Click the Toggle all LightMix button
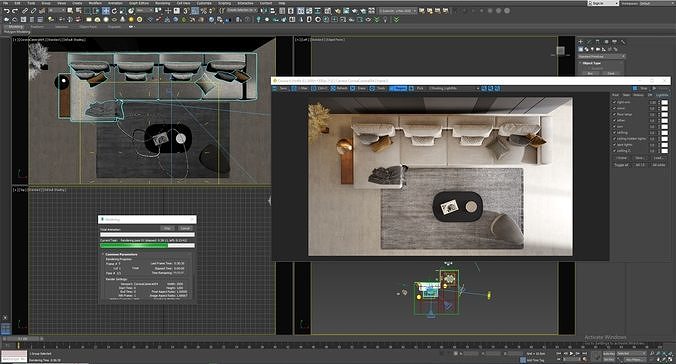The width and height of the screenshot is (676, 364). 621,165
